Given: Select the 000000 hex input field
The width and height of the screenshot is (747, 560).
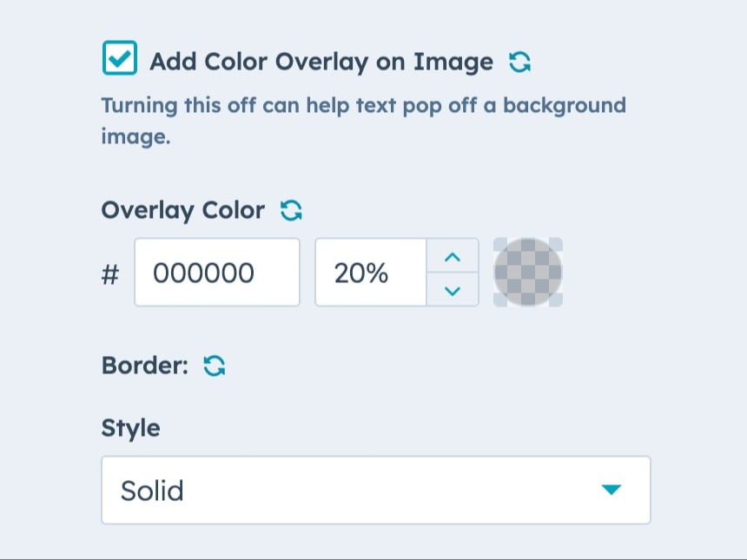Looking at the screenshot, I should coord(217,272).
